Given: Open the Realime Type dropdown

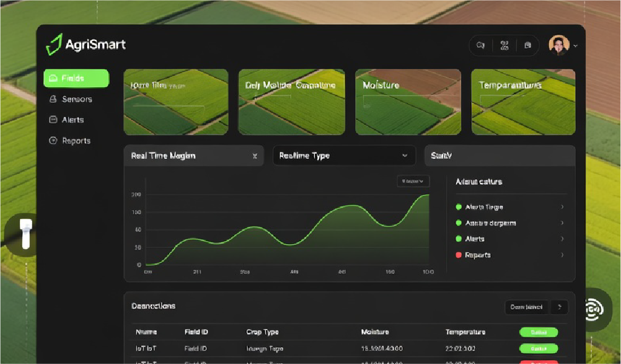Looking at the screenshot, I should click(x=344, y=156).
